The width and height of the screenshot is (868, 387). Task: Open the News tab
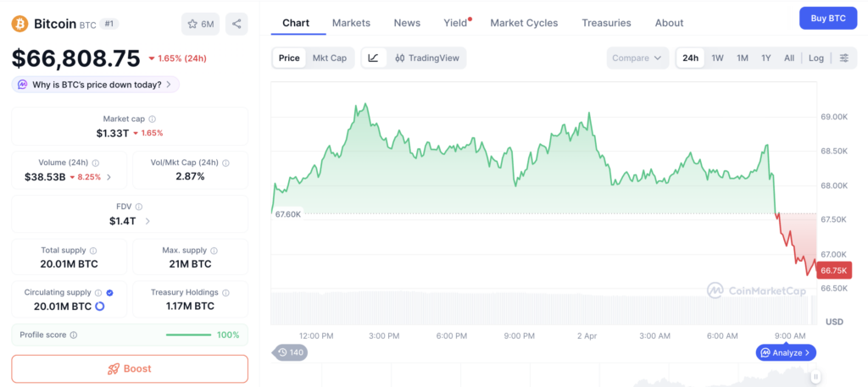[407, 23]
